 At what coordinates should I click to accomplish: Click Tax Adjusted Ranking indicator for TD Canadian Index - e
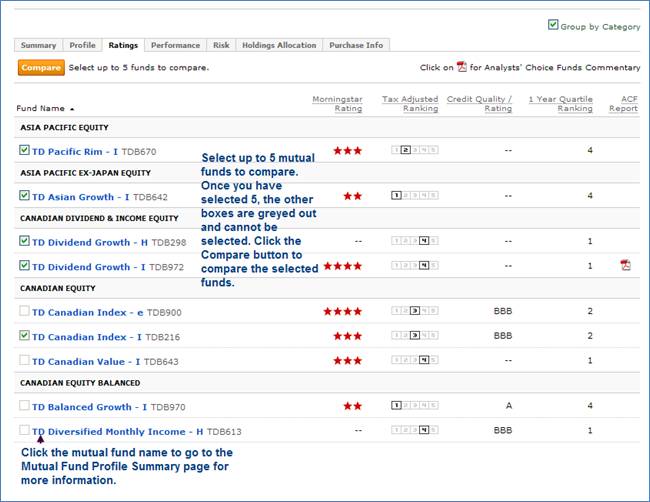(x=415, y=311)
